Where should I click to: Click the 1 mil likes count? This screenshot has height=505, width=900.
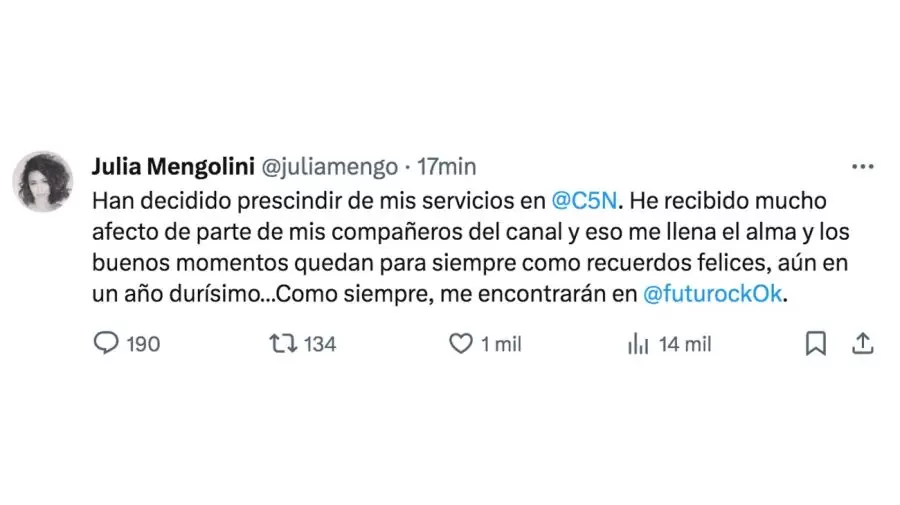(x=501, y=344)
